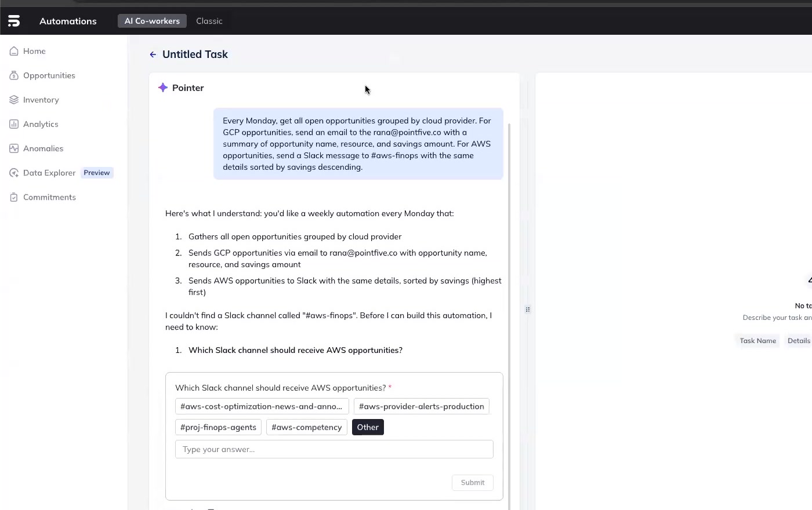Open the Analytics section
Screen dimensions: 812x510
[x=41, y=124]
